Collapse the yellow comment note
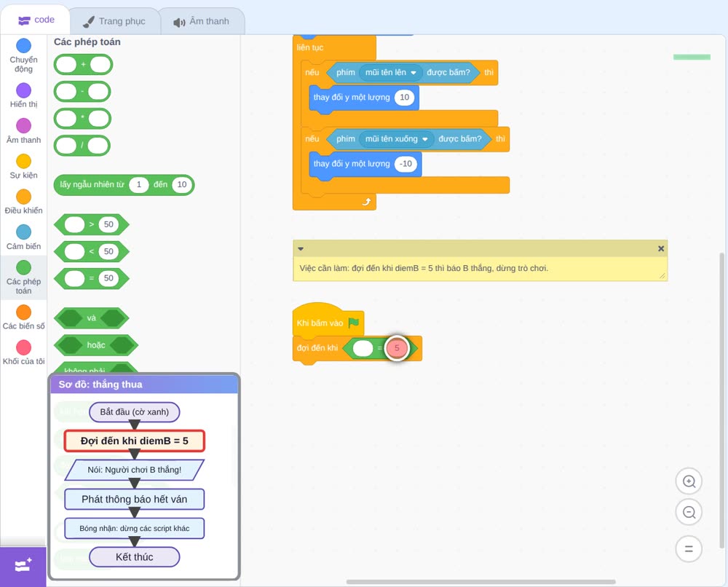This screenshot has height=587, width=728. 301,249
